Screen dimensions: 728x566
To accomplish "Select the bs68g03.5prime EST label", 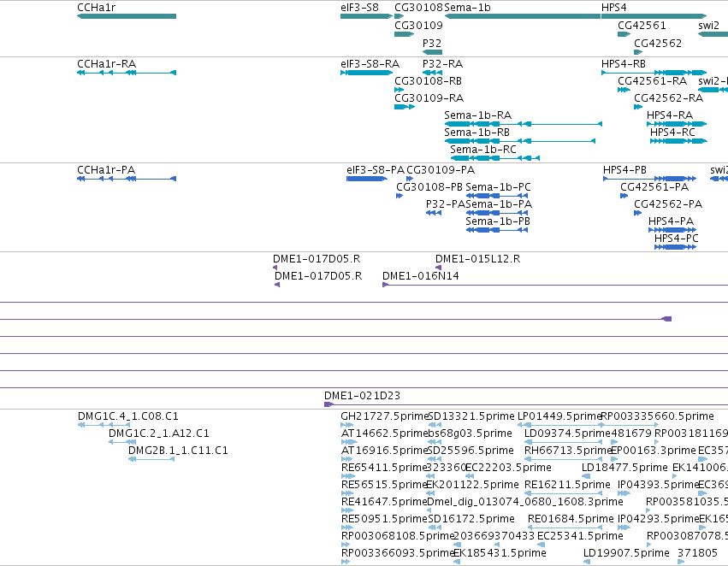I will pos(470,433).
